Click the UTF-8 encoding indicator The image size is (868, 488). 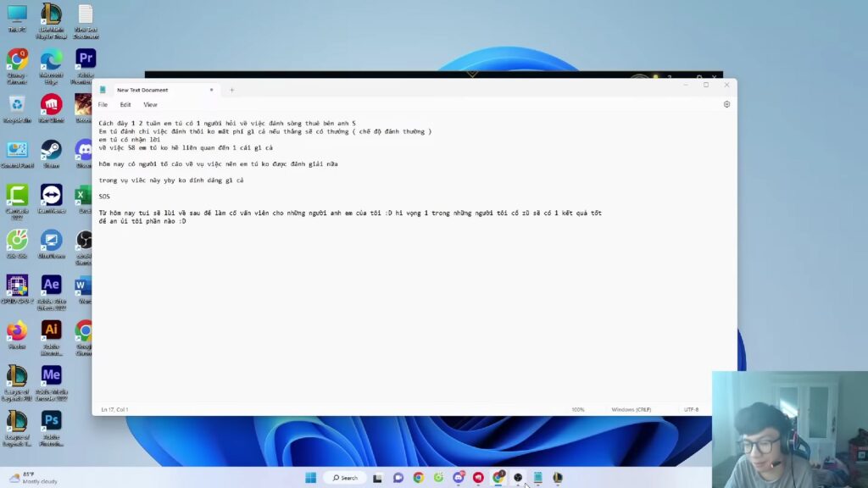click(x=691, y=409)
